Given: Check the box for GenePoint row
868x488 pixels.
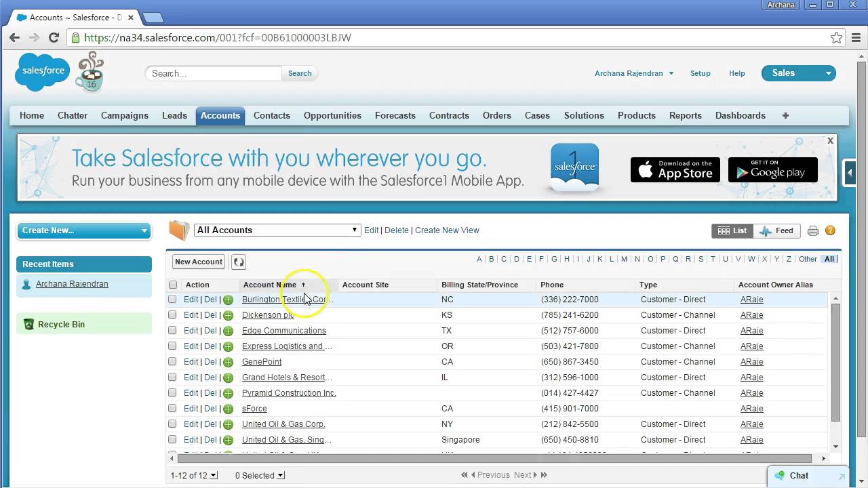Looking at the screenshot, I should [172, 362].
